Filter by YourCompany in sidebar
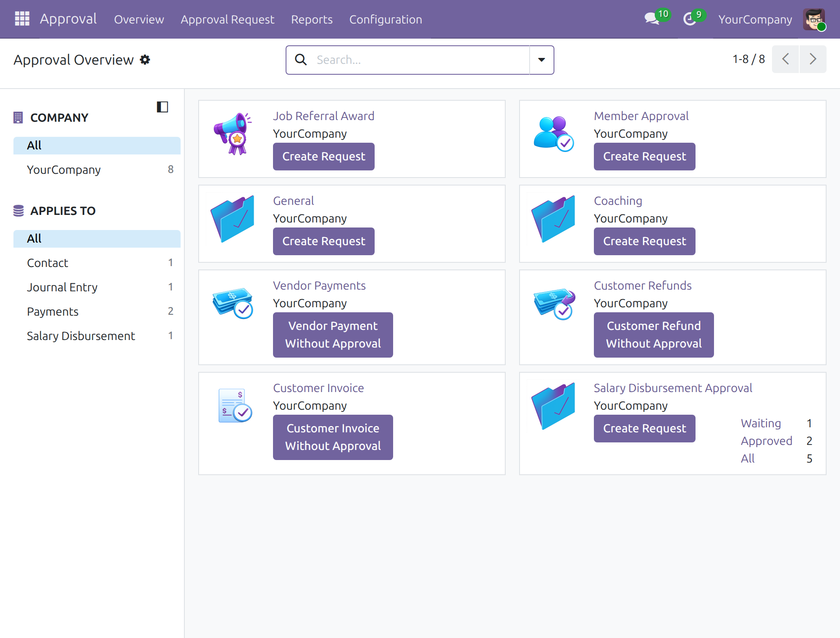This screenshot has height=638, width=840. coord(97,170)
